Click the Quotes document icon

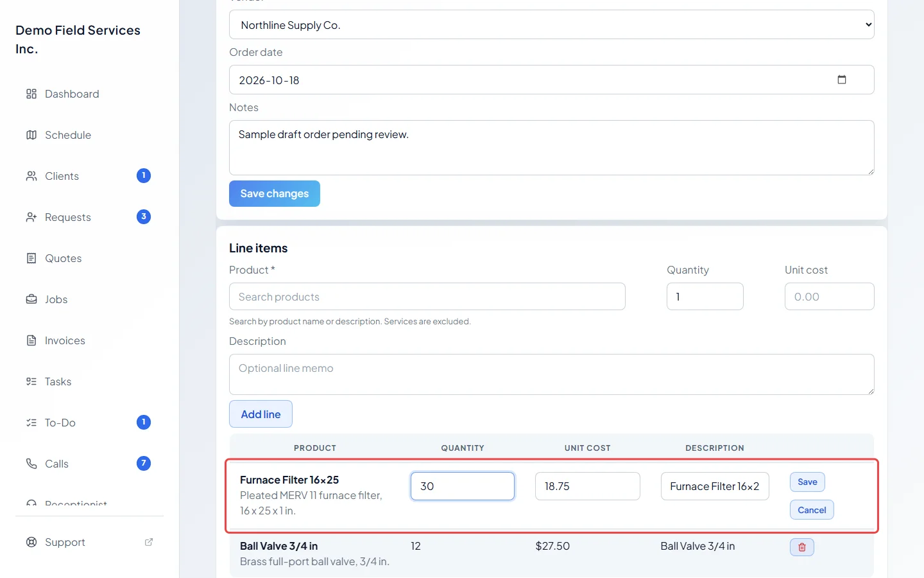[31, 258]
